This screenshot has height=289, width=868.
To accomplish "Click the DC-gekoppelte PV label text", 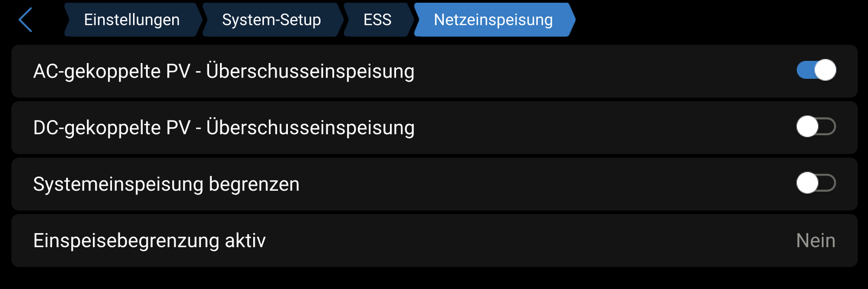I will point(224,128).
